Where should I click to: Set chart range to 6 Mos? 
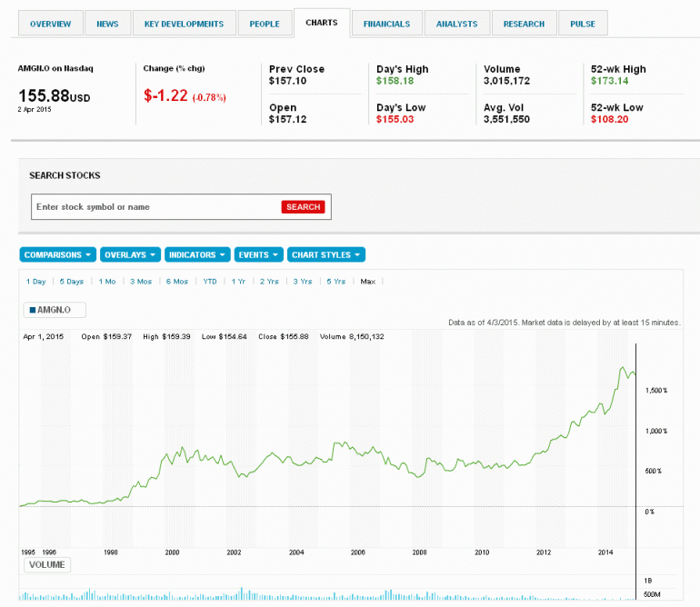[x=177, y=282]
